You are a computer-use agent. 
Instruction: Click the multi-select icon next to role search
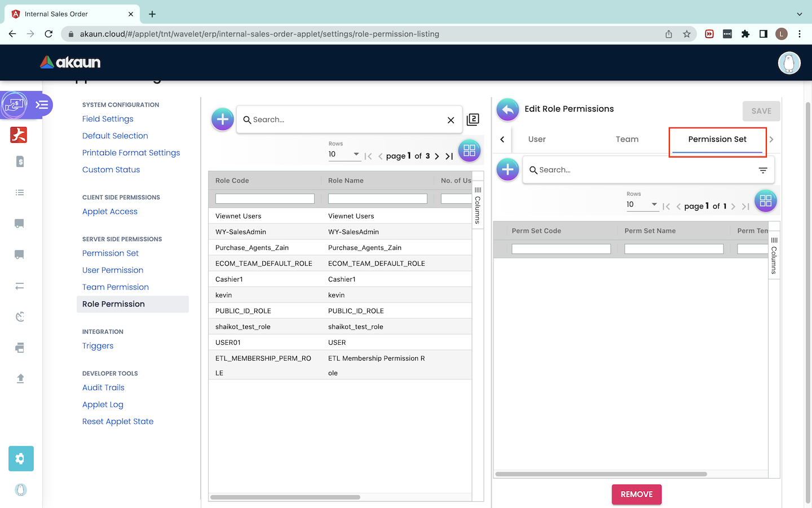[x=473, y=120]
